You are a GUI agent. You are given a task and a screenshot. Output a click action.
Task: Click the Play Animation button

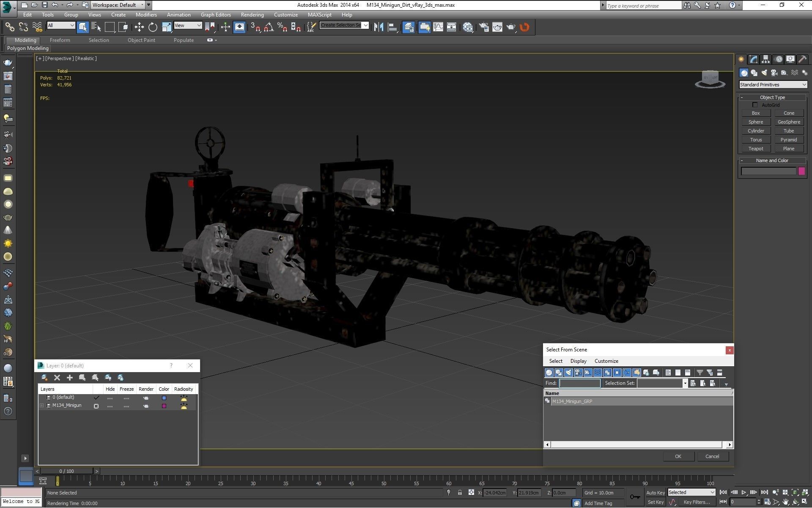(x=744, y=492)
